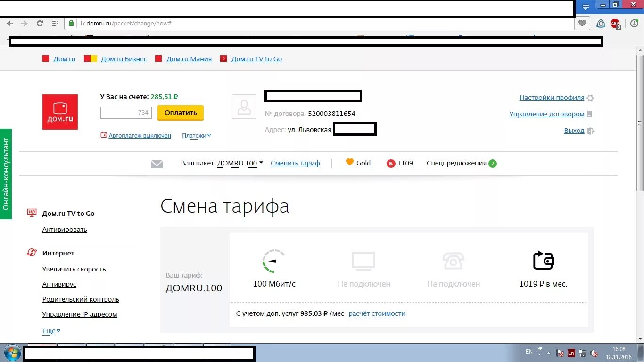
Task: Click the gear icon next to Настройки профиля
Action: point(590,98)
